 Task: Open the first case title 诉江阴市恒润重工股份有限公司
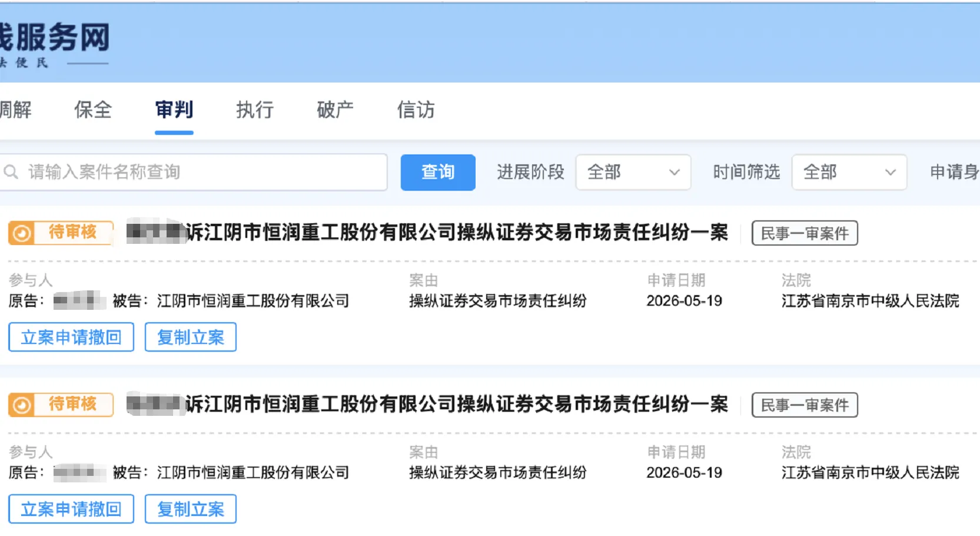457,233
